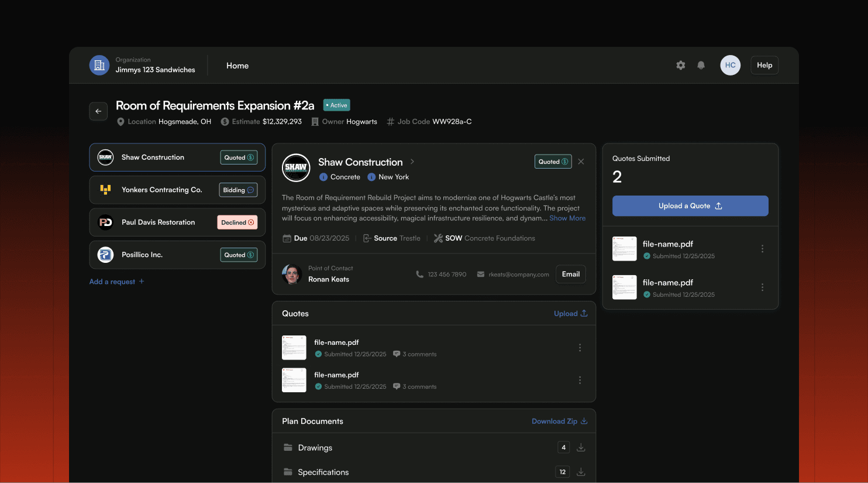Click email address rkeats@company.com
Viewport: 868px width, 483px height.
(519, 275)
